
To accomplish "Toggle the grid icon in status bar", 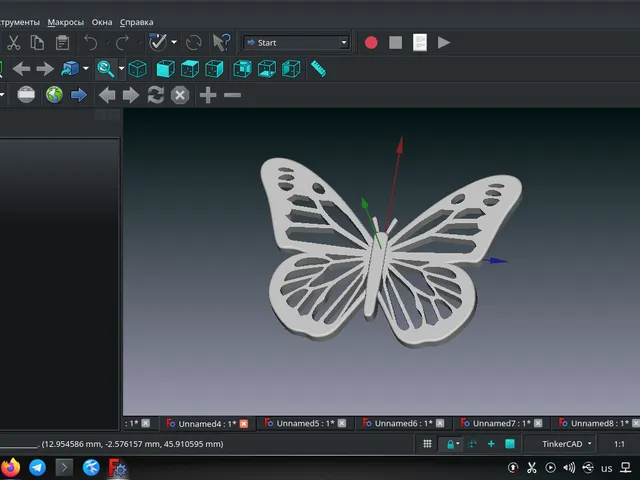I will tap(427, 444).
